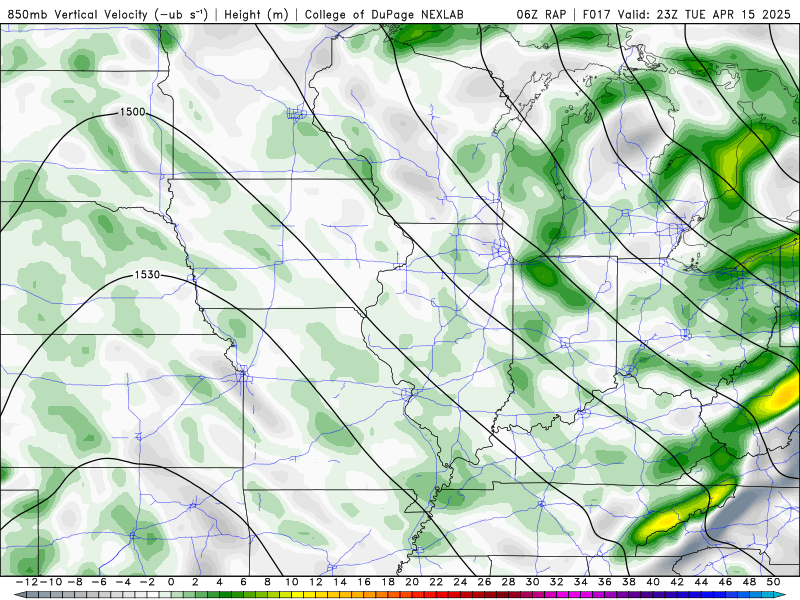Click the '38' colorbar tick label
This screenshot has width=800, height=600.
coord(629,582)
